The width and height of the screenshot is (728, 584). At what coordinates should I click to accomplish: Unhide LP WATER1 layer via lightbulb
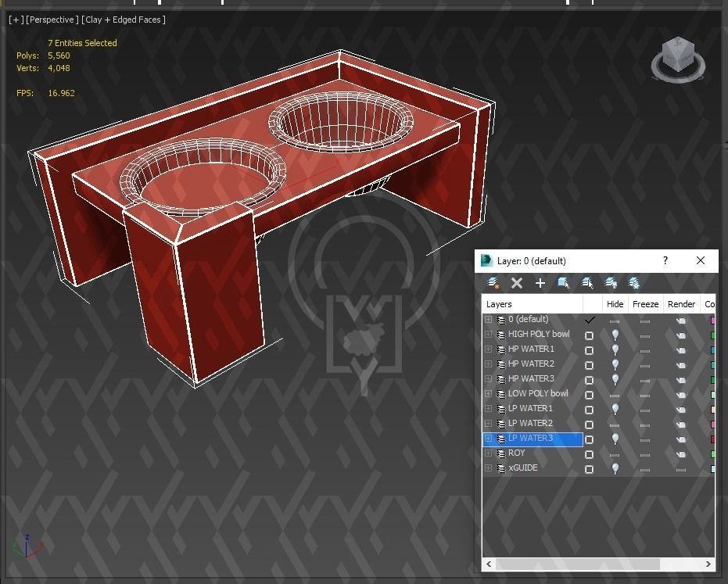coord(615,409)
